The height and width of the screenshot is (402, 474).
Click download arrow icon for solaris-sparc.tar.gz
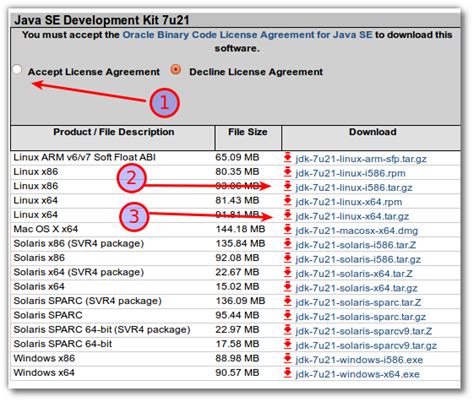[x=287, y=315]
